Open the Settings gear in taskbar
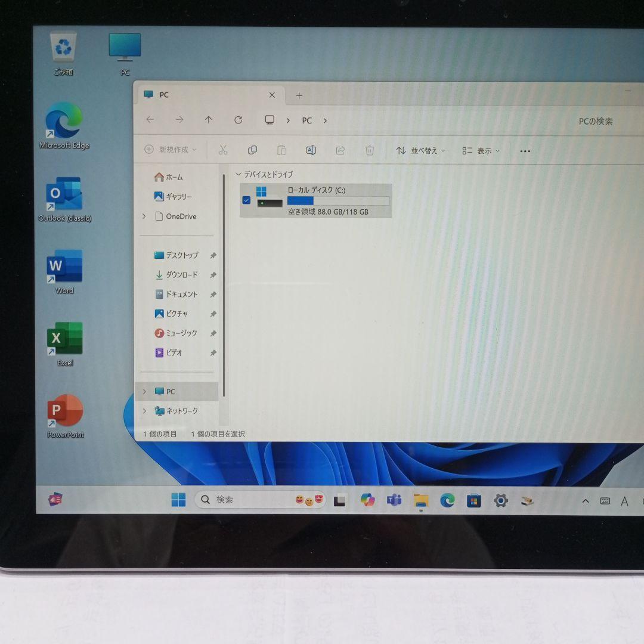644x644 pixels. pyautogui.click(x=501, y=500)
